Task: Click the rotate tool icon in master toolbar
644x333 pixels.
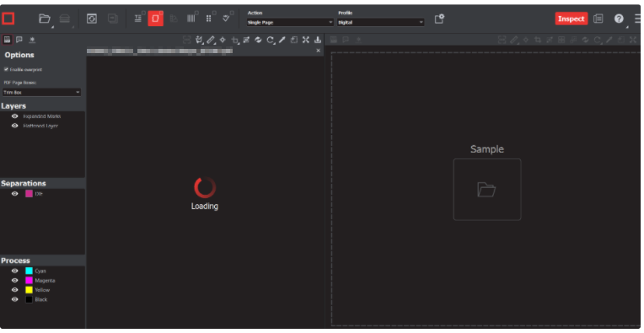Action: (x=271, y=40)
